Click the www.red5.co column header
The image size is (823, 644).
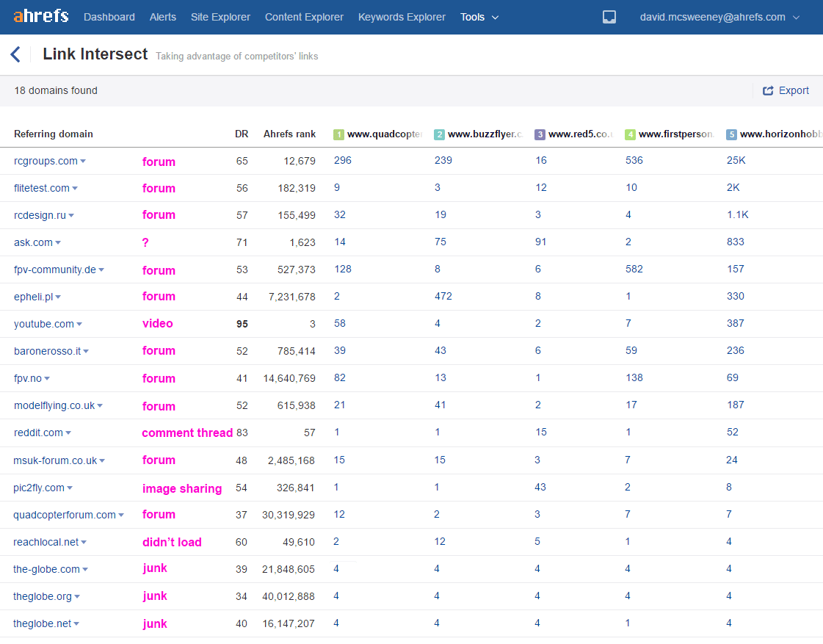point(581,134)
